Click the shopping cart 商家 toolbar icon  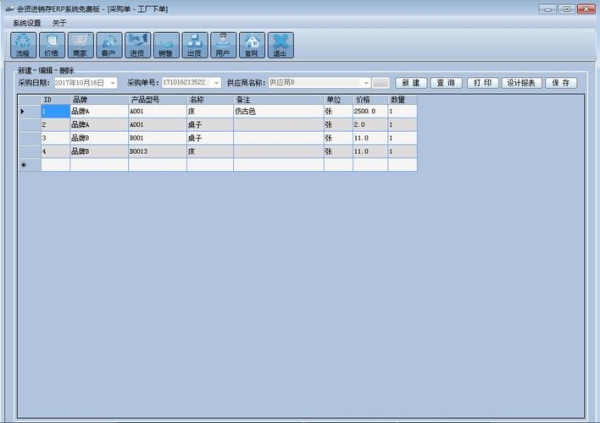click(x=80, y=45)
